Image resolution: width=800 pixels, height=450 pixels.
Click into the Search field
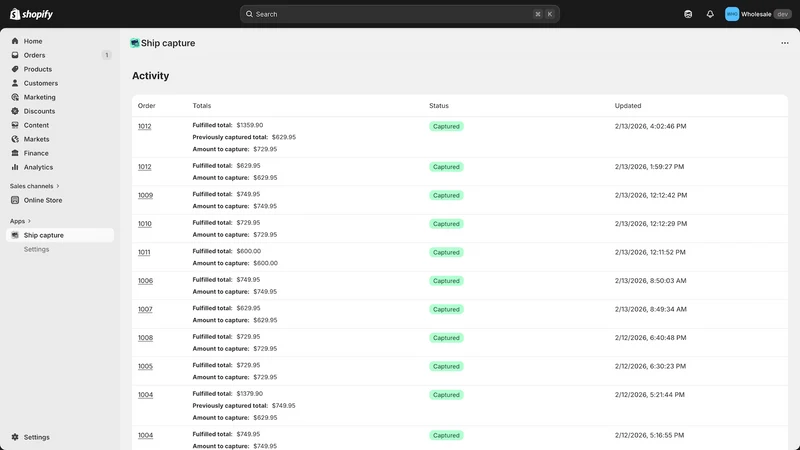[399, 14]
